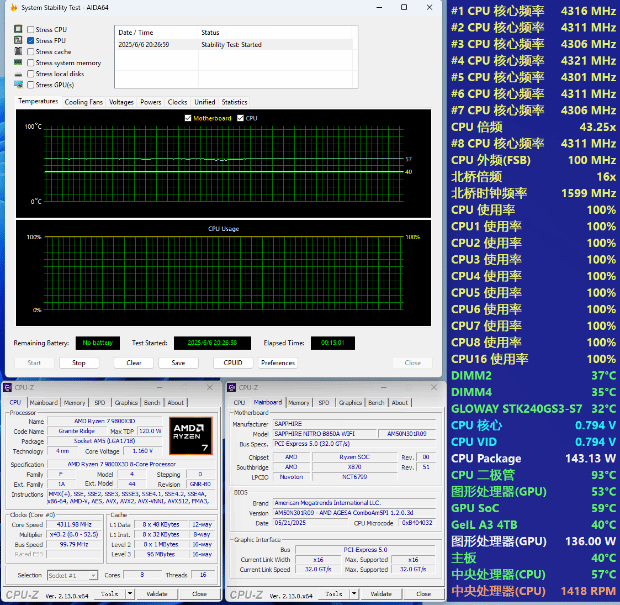Click the AIDA64 flame icon in the title bar
The height and width of the screenshot is (605, 620).
click(13, 8)
